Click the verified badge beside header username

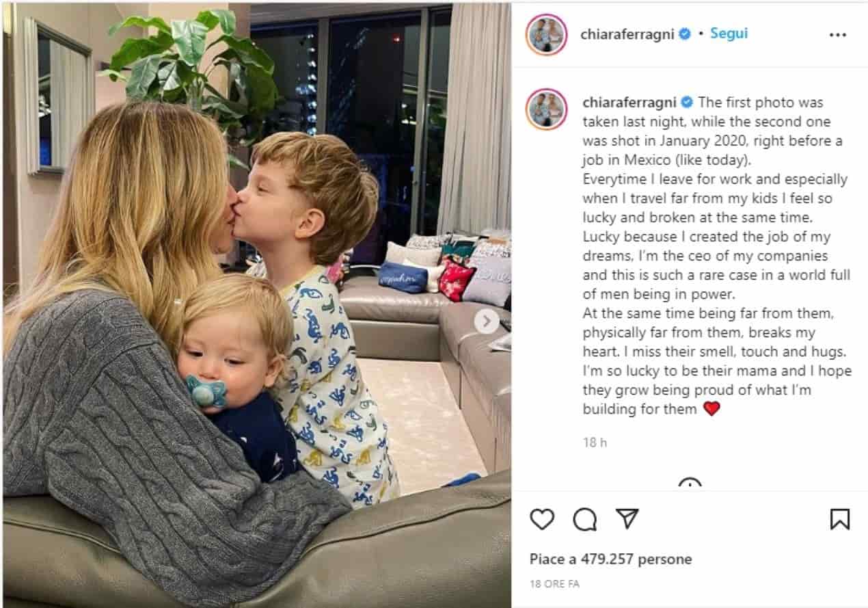[x=684, y=34]
